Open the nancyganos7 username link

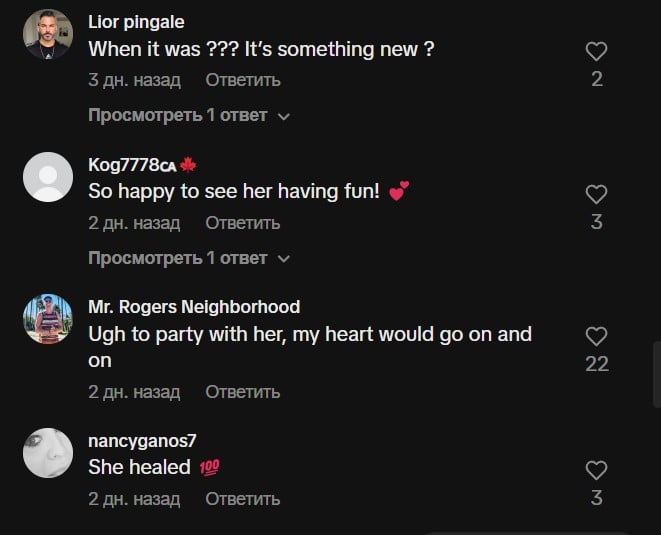point(142,441)
